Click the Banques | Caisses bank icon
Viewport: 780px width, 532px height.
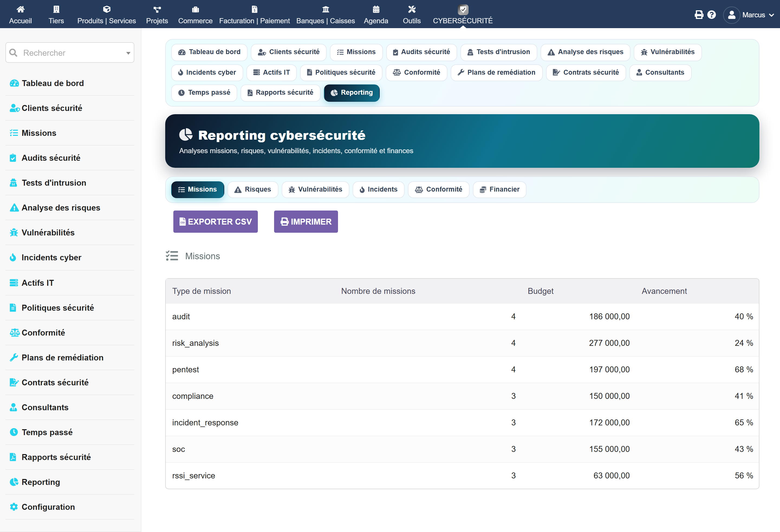tap(326, 9)
